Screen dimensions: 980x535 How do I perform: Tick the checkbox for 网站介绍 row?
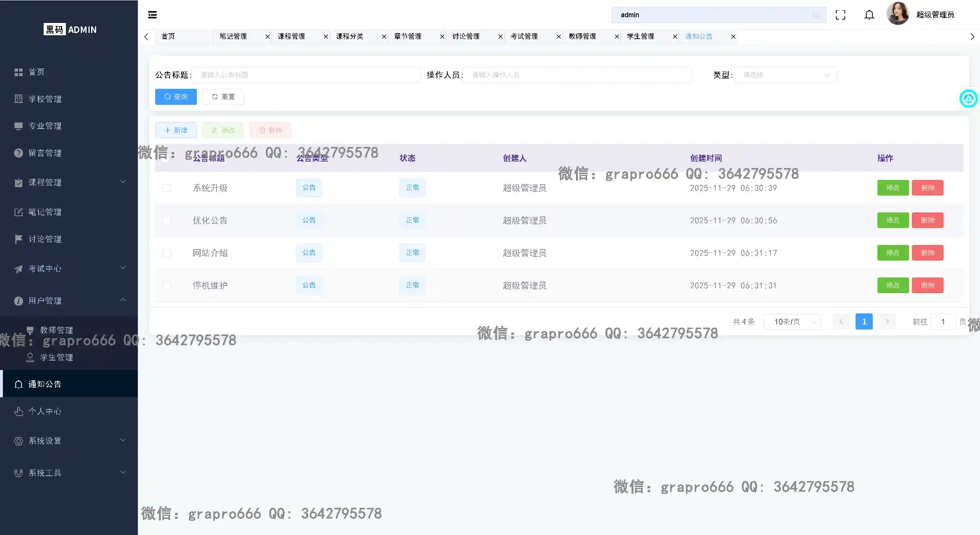click(167, 253)
